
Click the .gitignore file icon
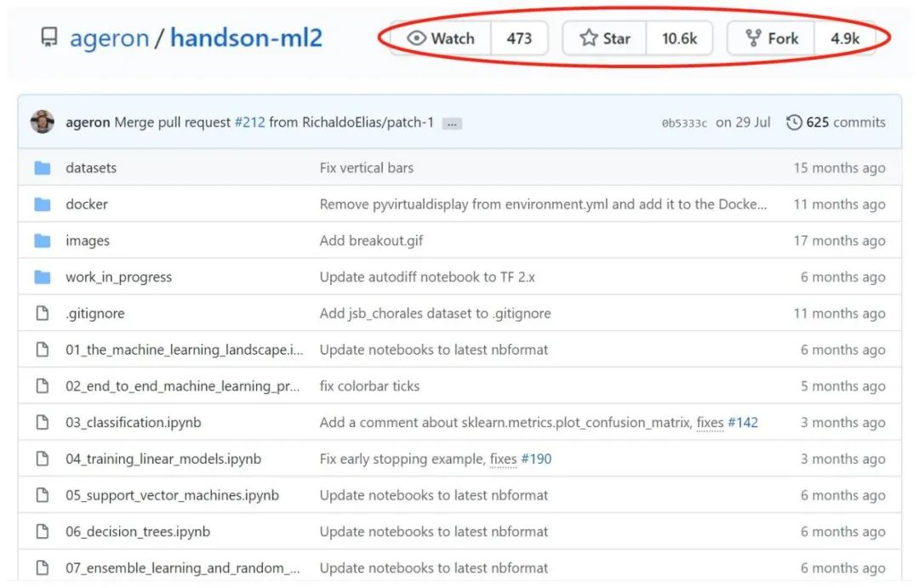coord(43,314)
